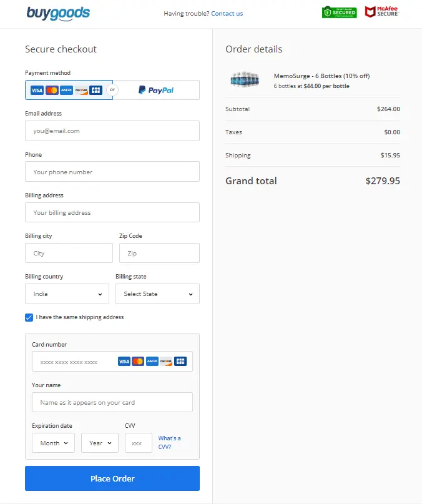Click the McAfee Secure badge
The width and height of the screenshot is (422, 504).
(x=383, y=11)
